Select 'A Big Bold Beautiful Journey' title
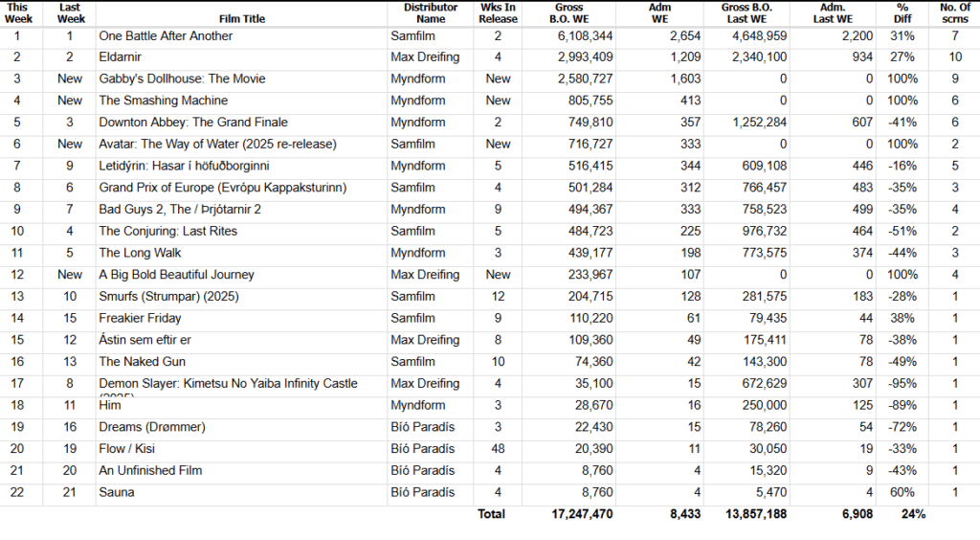 coord(177,275)
